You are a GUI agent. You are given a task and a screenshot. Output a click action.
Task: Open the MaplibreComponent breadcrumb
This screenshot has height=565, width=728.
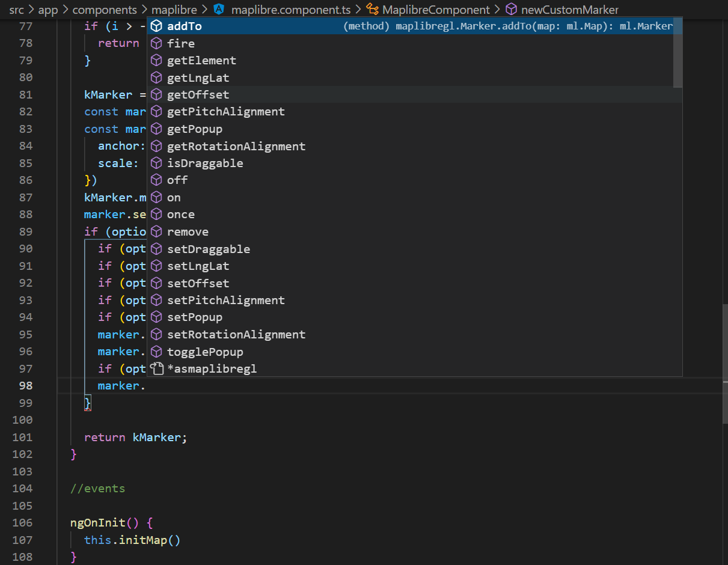pos(436,10)
